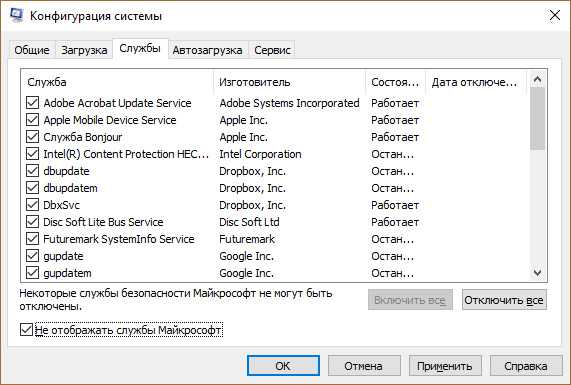The image size is (571, 385).
Task: Switch to the Общие tab
Action: click(x=32, y=50)
